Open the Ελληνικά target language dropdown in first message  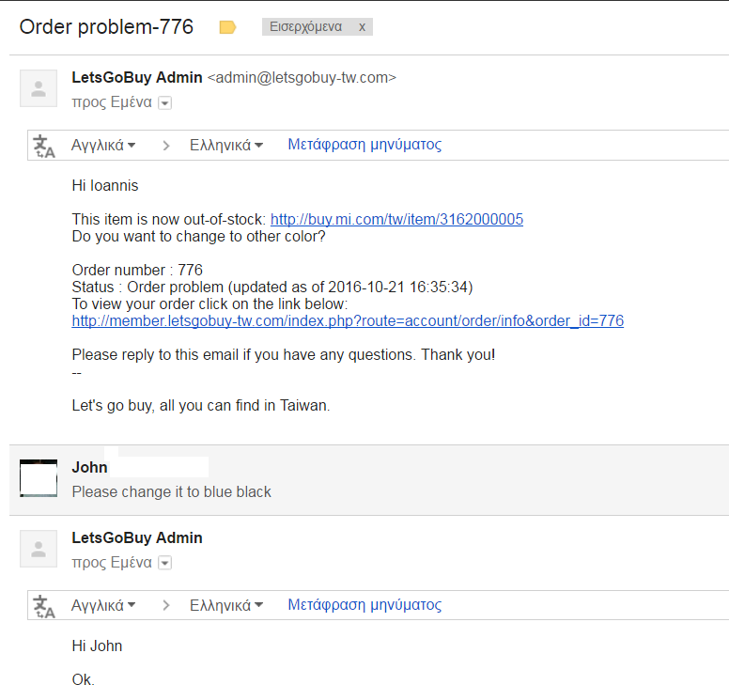[x=225, y=146]
